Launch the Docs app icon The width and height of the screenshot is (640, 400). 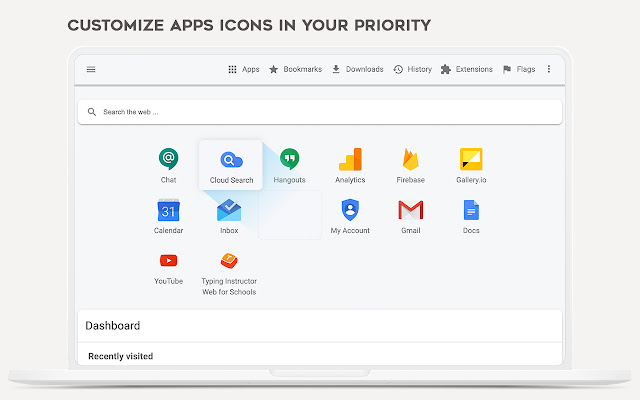click(x=471, y=210)
